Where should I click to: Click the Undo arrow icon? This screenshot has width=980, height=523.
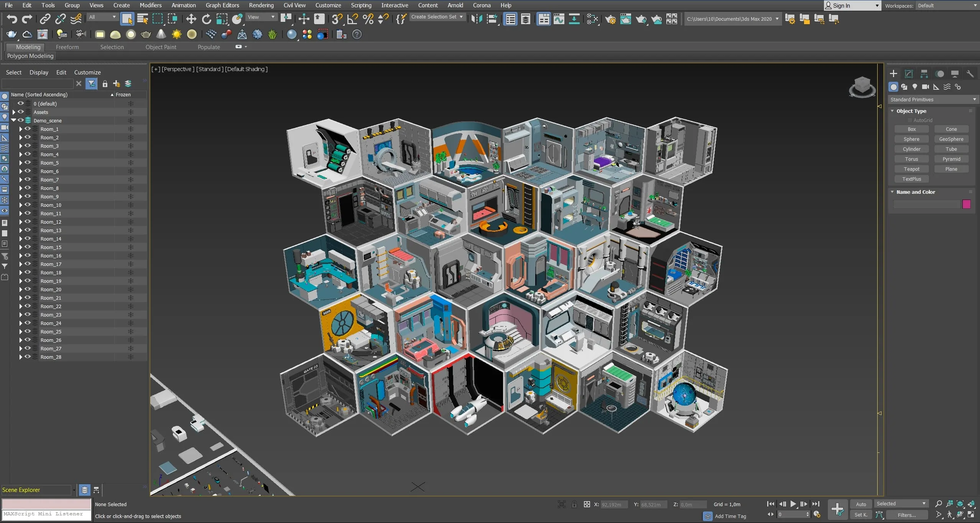pyautogui.click(x=12, y=19)
